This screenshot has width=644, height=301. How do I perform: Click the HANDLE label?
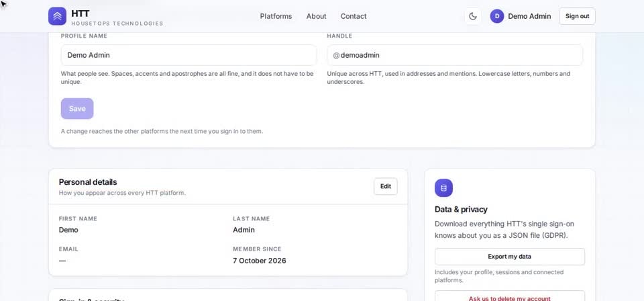(x=339, y=36)
